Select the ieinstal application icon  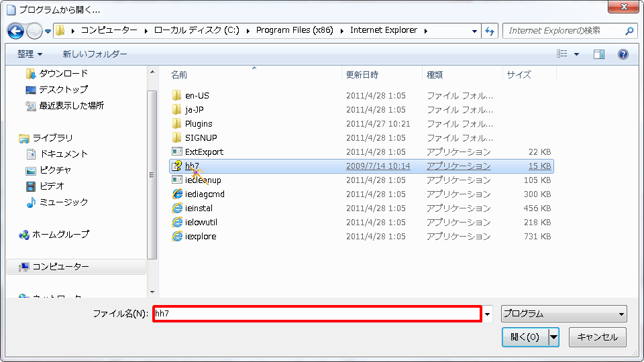click(x=177, y=208)
